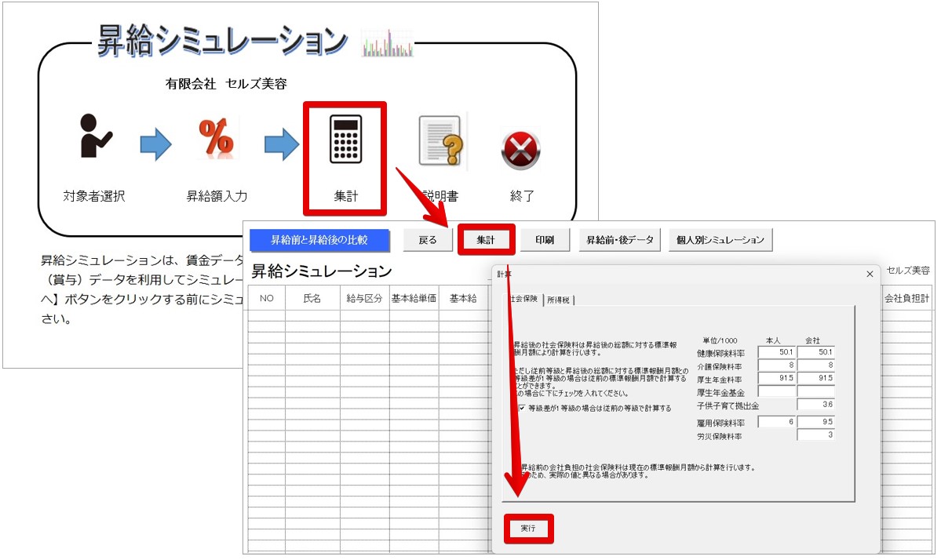941x560 pixels.
Task: Click the 会社負担計 column header
Action: pos(906,298)
